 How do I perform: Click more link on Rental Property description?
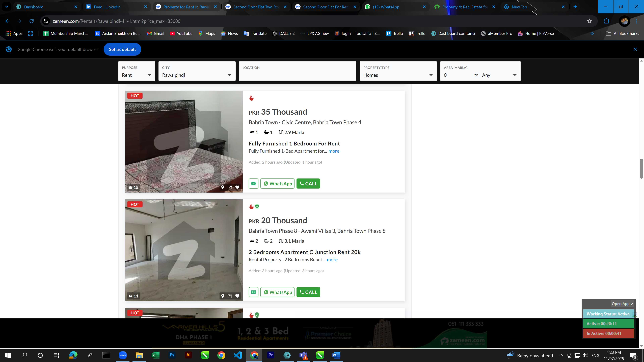point(332,260)
